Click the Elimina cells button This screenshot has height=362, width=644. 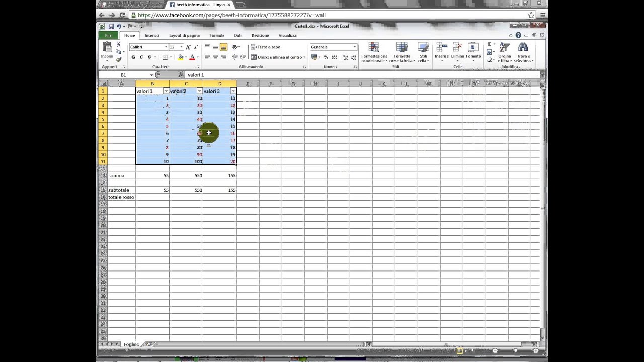pyautogui.click(x=458, y=51)
